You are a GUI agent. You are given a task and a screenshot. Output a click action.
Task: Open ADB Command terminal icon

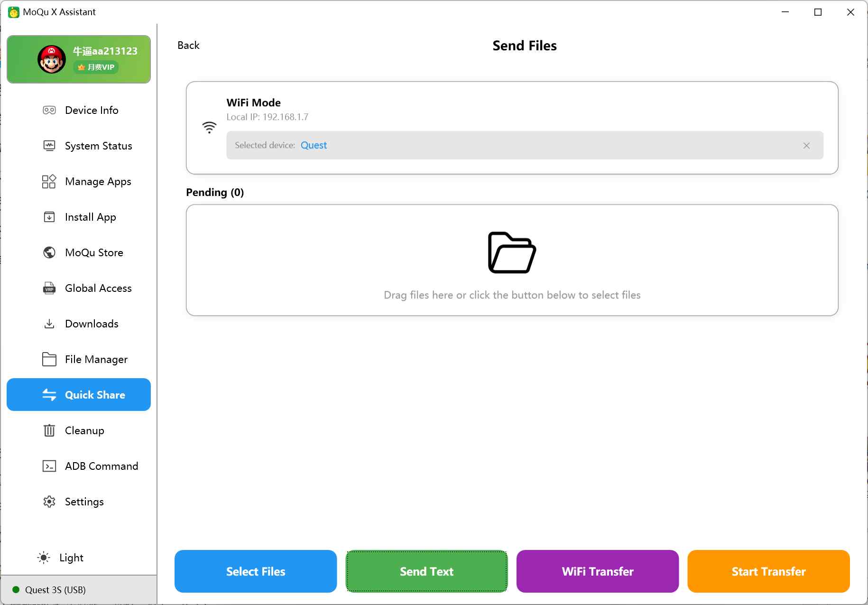49,466
